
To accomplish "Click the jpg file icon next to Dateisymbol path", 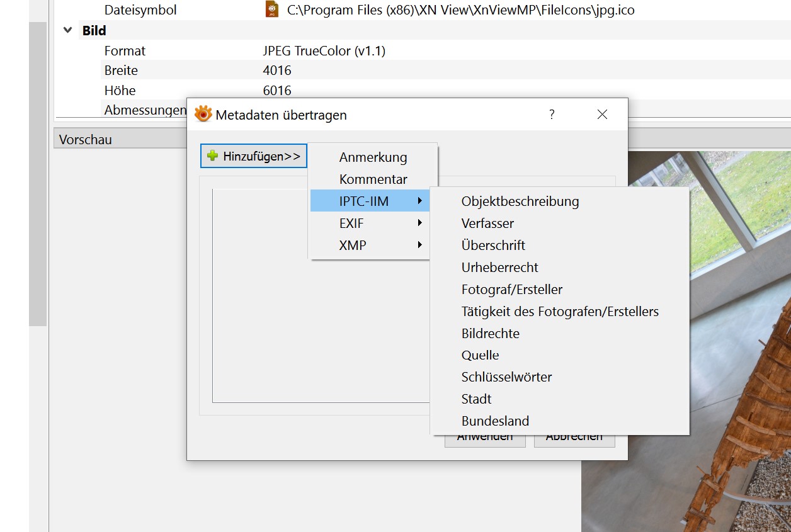I will tap(271, 9).
